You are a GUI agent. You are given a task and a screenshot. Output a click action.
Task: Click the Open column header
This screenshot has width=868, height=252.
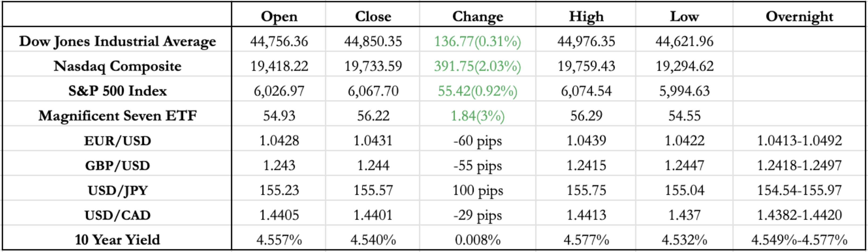coord(279,16)
